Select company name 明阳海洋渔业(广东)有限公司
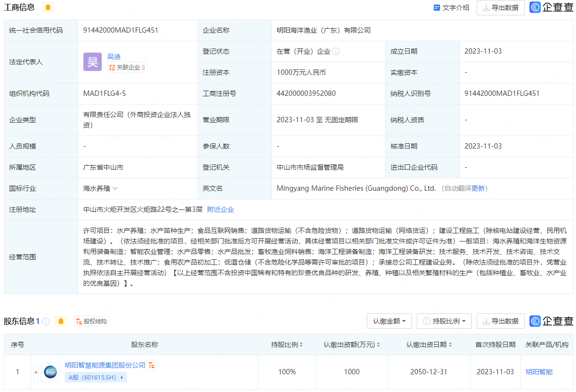Image resolution: width=576 pixels, height=392 pixels. pos(324,30)
